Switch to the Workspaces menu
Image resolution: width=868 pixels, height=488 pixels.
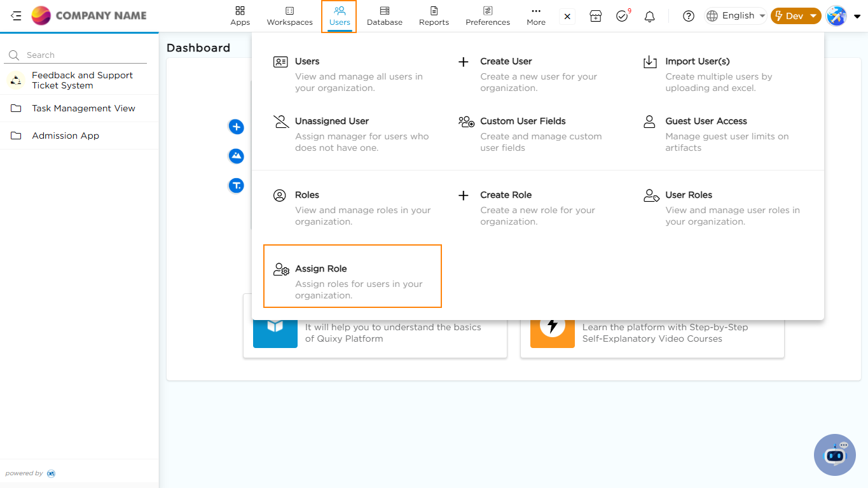coord(289,16)
